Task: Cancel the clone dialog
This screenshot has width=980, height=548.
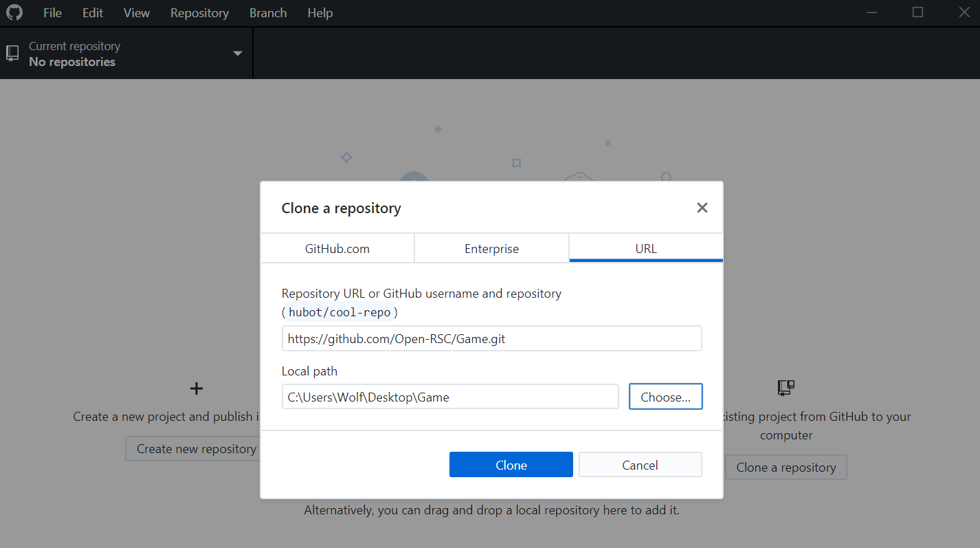Action: click(x=641, y=465)
